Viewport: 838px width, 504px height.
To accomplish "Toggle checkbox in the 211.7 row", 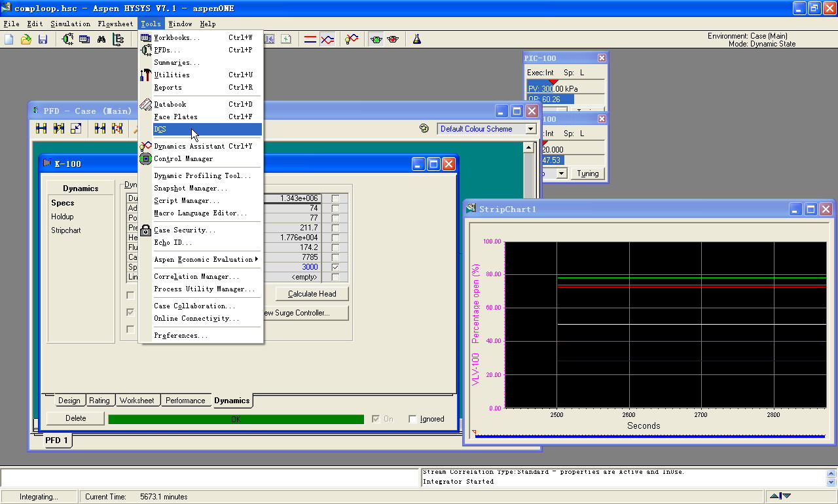I will pos(336,228).
